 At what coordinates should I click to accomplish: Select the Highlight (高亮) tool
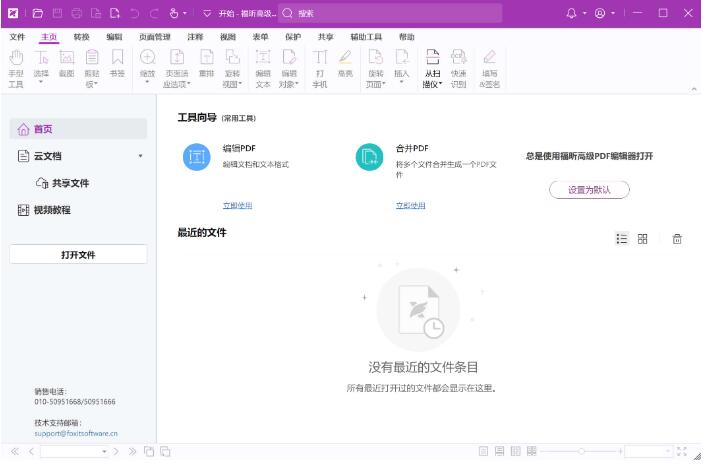345,64
